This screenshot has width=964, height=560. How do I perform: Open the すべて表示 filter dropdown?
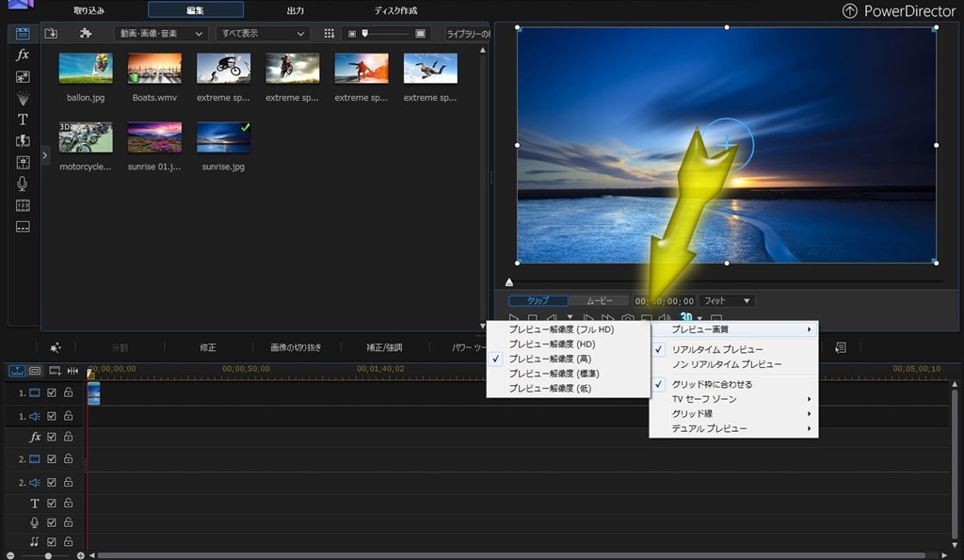[x=264, y=33]
